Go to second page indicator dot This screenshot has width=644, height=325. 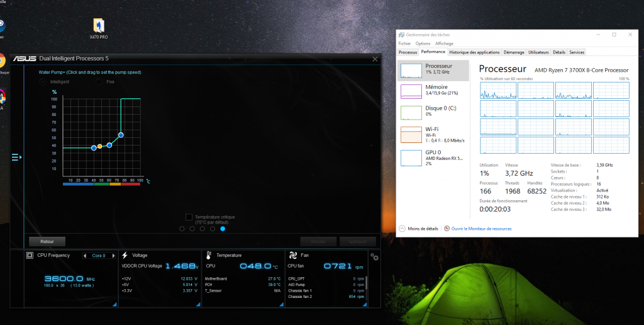(192, 229)
